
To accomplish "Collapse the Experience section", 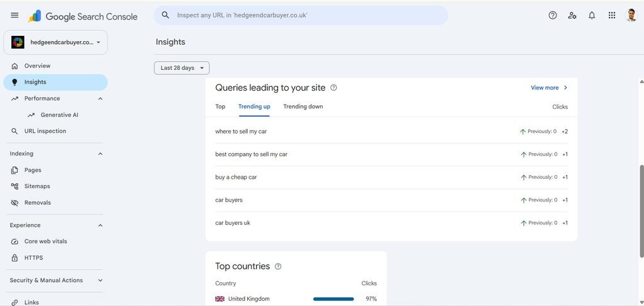I will (x=101, y=225).
